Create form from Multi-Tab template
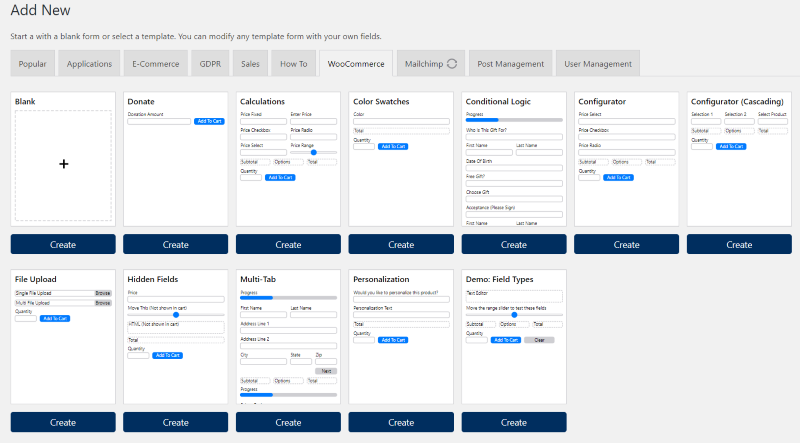The image size is (800, 443). (x=288, y=422)
